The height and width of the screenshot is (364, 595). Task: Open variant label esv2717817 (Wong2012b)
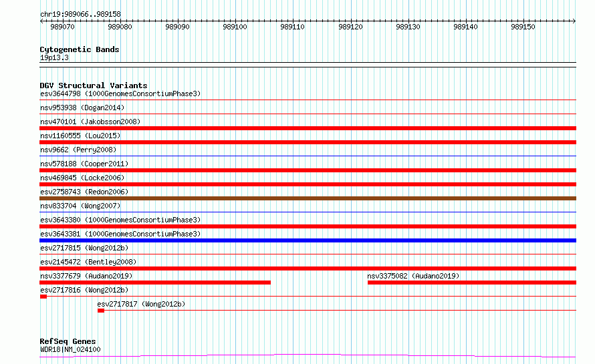pyautogui.click(x=141, y=304)
